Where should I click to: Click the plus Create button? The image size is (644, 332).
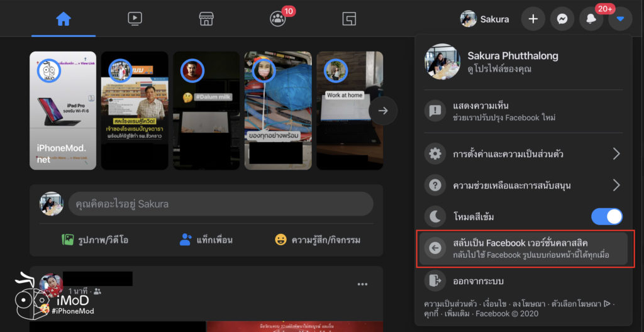point(533,19)
